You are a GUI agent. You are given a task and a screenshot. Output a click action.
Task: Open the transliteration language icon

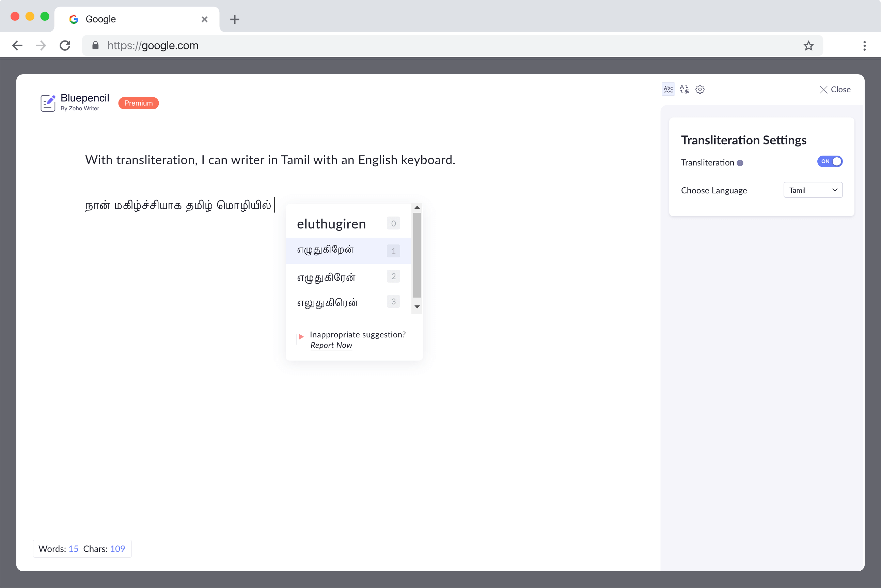pos(684,89)
